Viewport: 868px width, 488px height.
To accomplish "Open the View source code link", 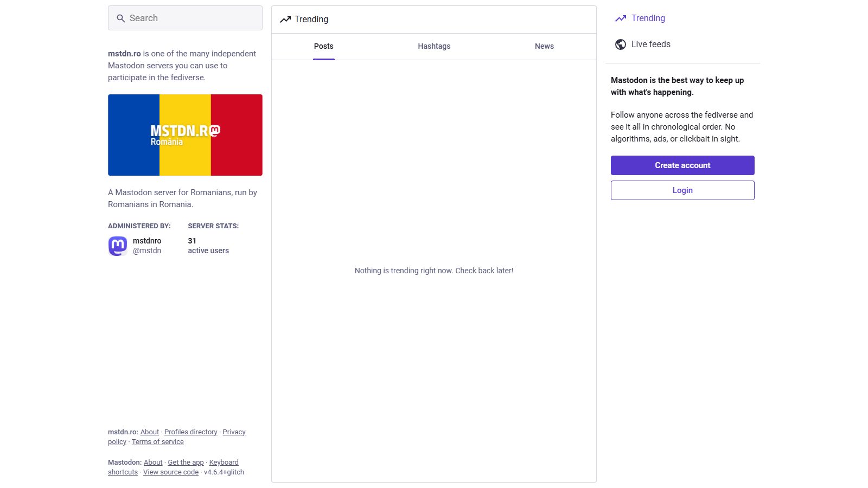I will coord(171,472).
